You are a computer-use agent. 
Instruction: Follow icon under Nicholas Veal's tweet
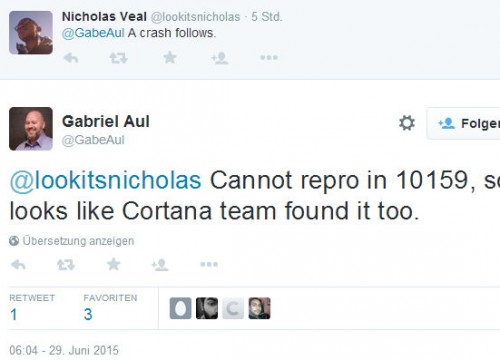[x=220, y=58]
